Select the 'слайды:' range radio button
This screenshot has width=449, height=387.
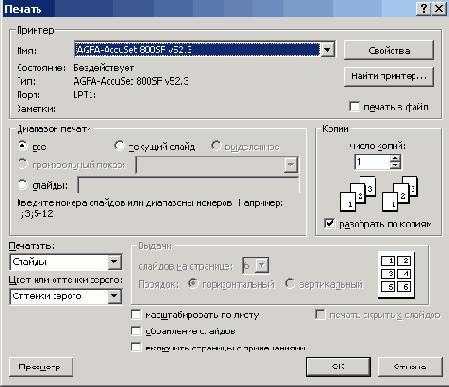click(22, 184)
